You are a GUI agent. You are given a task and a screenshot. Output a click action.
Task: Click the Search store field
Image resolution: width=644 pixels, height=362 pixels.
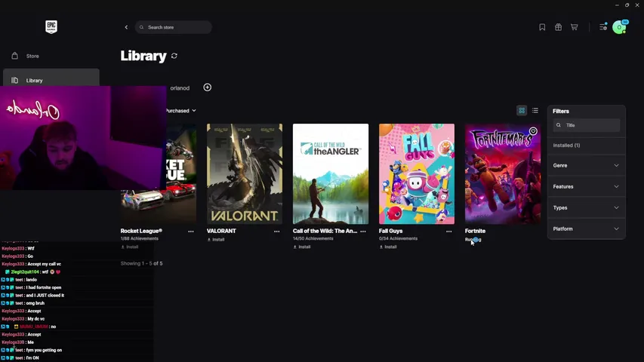174,27
